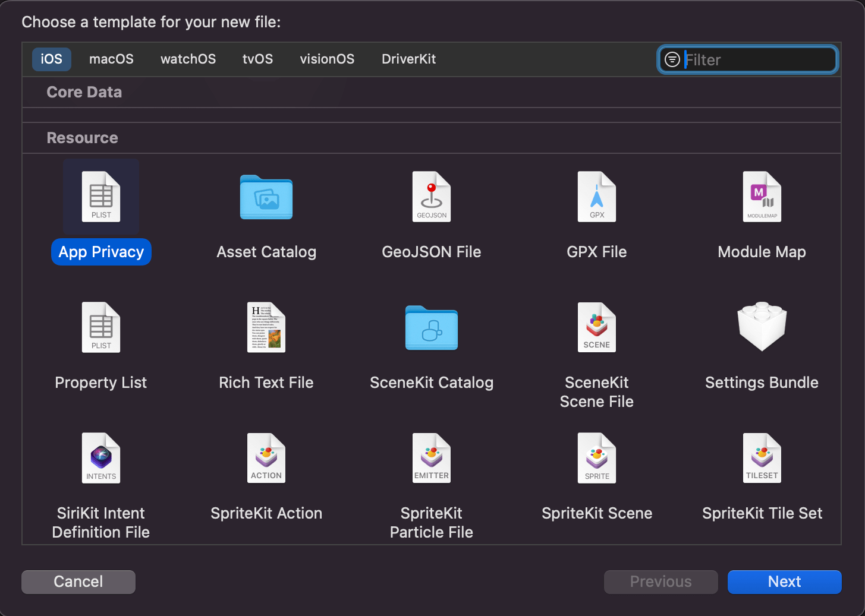Focus the Filter search field

click(748, 59)
